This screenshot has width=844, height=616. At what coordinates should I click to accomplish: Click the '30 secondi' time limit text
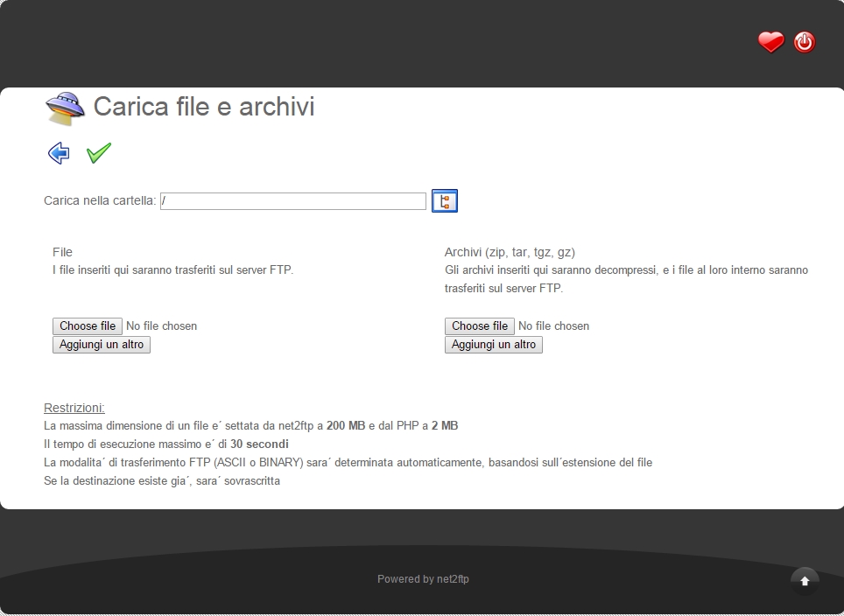coord(259,444)
